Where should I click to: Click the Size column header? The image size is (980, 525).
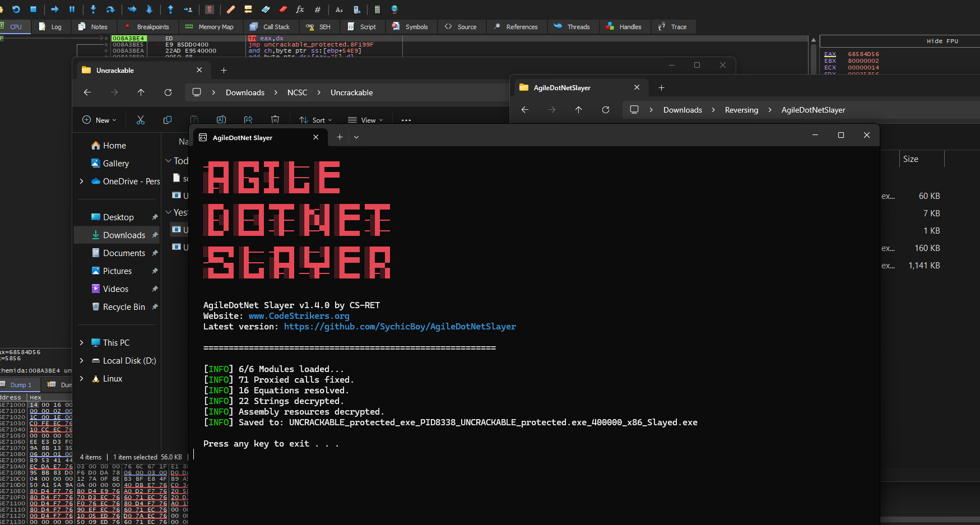(x=911, y=159)
